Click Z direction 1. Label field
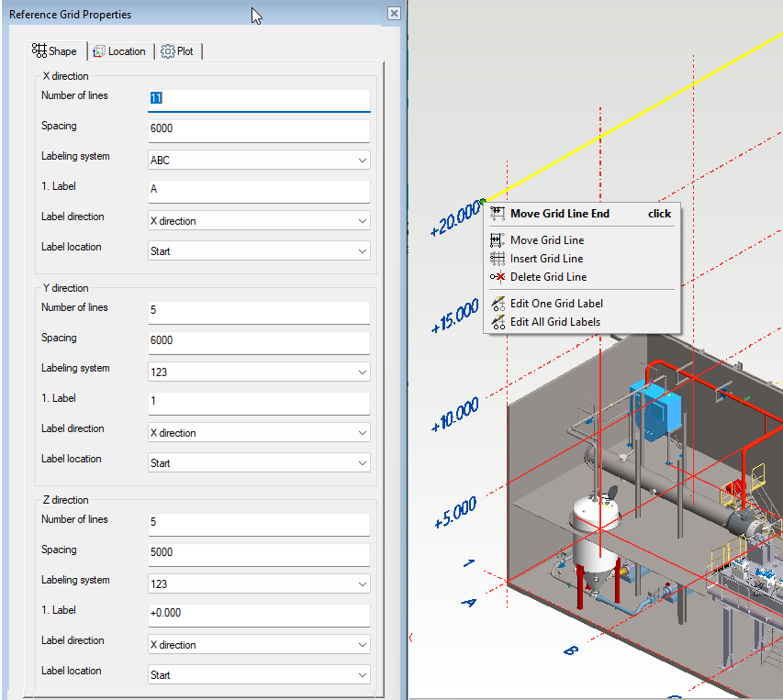 259,613
